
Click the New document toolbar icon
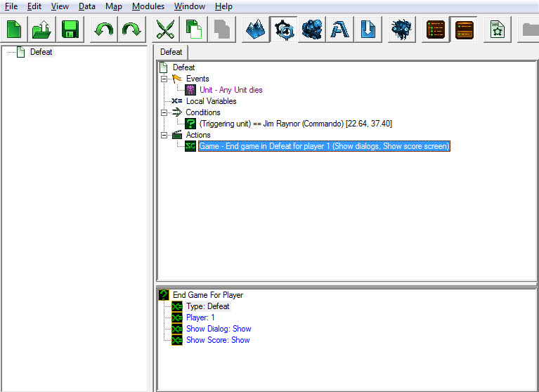pos(14,30)
